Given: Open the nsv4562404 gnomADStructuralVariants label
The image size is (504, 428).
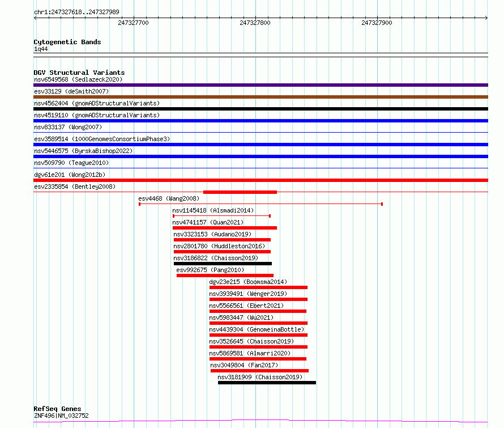Looking at the screenshot, I should (x=97, y=103).
